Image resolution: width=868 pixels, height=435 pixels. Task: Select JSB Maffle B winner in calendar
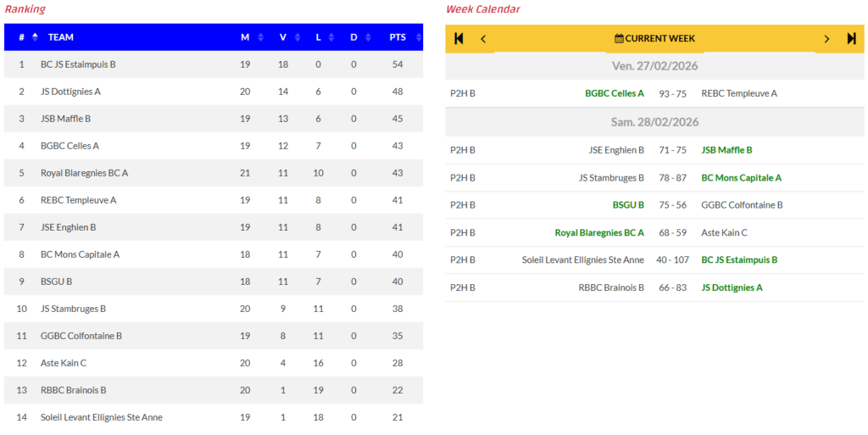tap(726, 150)
